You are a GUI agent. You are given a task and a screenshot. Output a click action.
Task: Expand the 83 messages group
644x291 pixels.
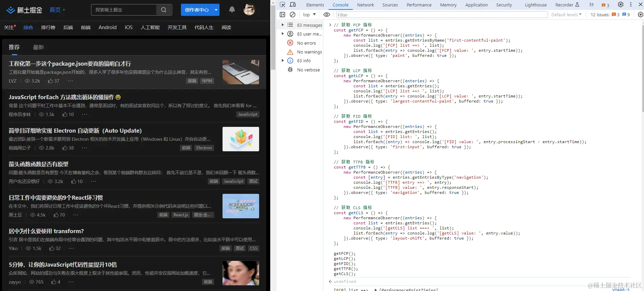tap(283, 25)
